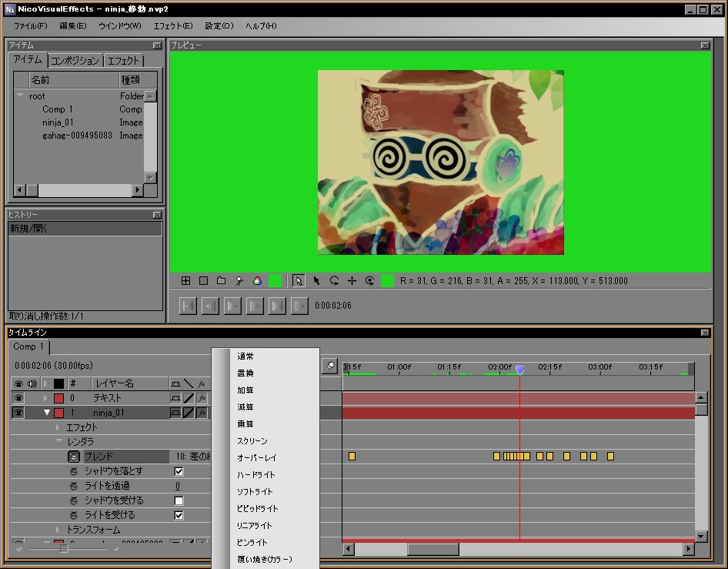728x569 pixels.
Task: Open the RGB color channels icon
Action: pyautogui.click(x=257, y=280)
